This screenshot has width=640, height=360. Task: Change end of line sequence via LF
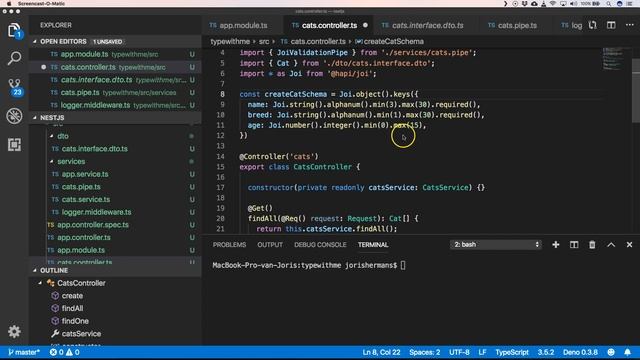point(482,352)
